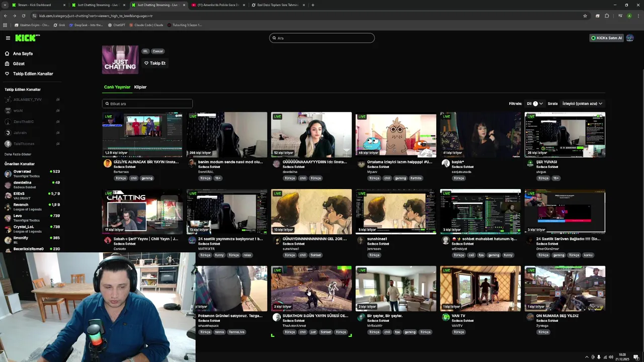Open browser extensions puzzle icon
Screen dimensions: 644x362
coord(607,16)
